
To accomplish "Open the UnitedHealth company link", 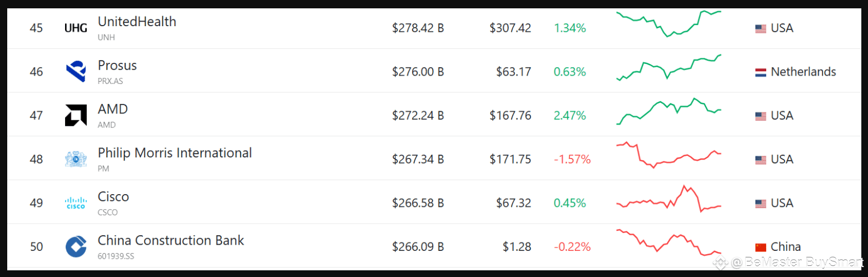I will [x=137, y=22].
